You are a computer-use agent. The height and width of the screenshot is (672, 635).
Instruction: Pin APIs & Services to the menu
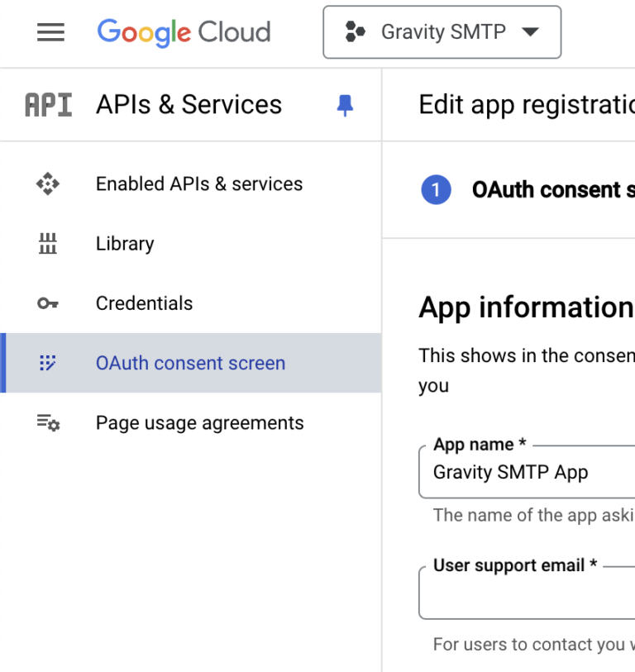click(346, 104)
